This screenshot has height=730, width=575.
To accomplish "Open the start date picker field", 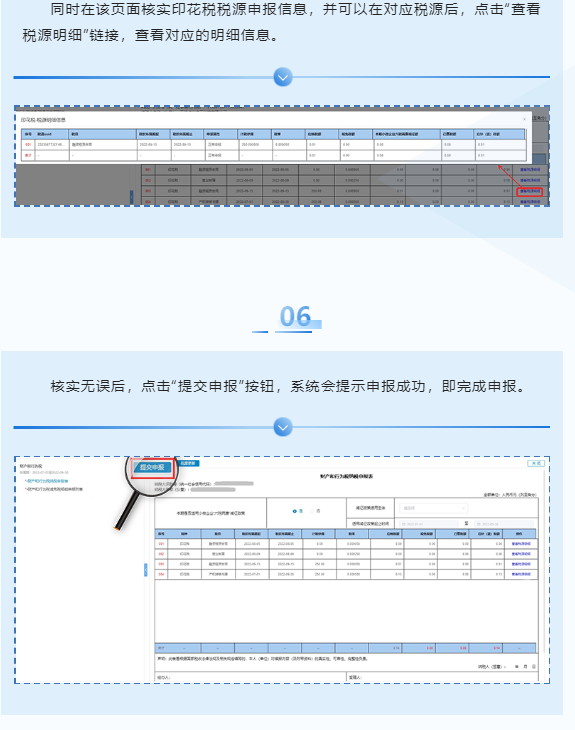I will 429,524.
